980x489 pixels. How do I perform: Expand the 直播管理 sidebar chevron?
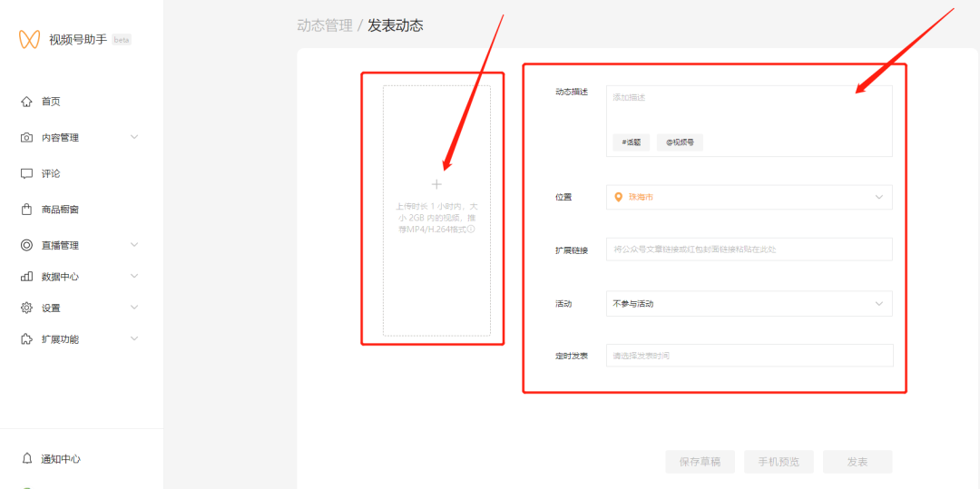tap(134, 245)
